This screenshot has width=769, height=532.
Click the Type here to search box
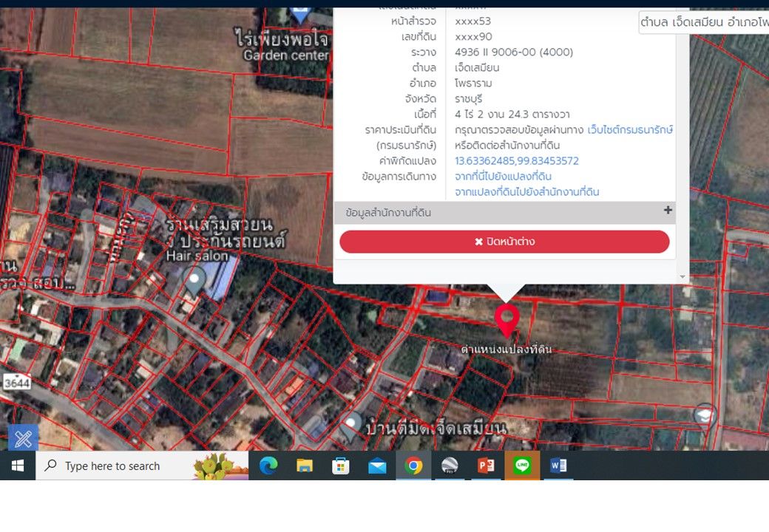click(142, 465)
